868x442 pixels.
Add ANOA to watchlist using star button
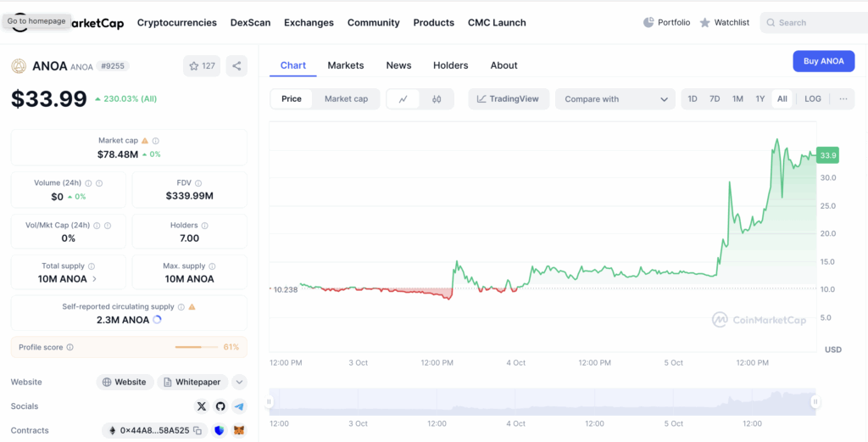tap(202, 65)
